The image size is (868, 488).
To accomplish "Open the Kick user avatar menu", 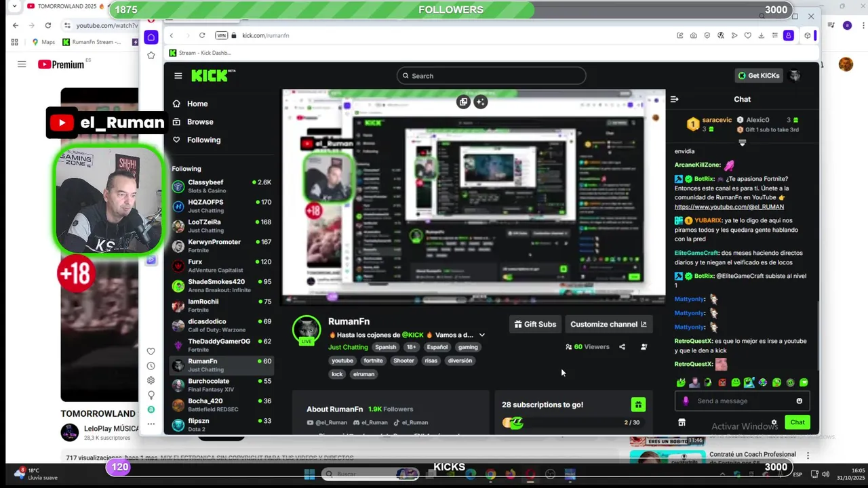I will tap(795, 75).
